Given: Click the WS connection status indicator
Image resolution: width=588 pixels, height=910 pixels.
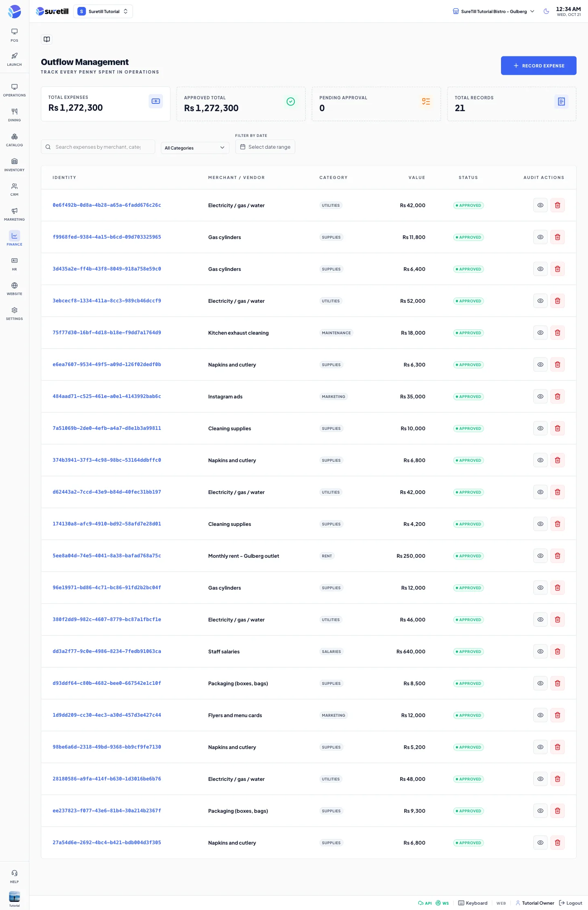Looking at the screenshot, I should point(442,903).
